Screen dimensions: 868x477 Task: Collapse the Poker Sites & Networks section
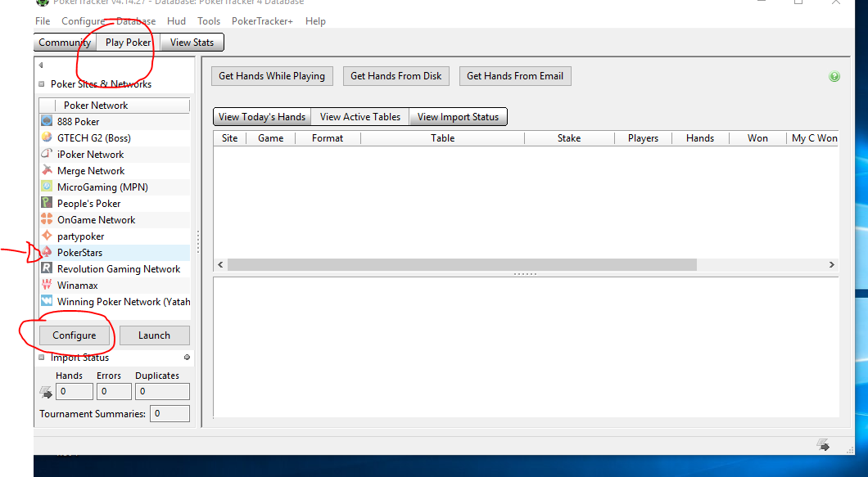[42, 84]
